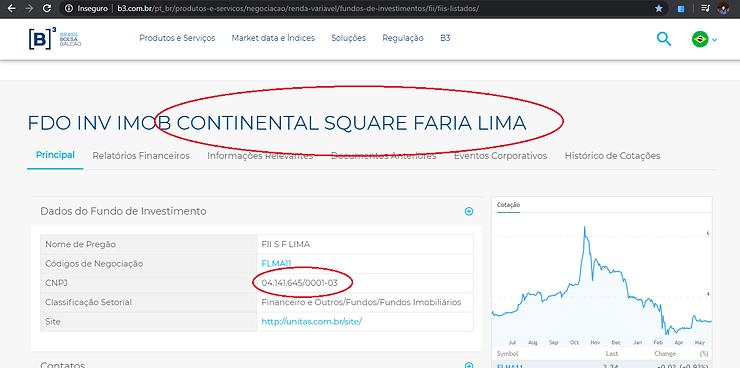Click the CNPJ number 04.141.645/0001-03

click(x=299, y=283)
